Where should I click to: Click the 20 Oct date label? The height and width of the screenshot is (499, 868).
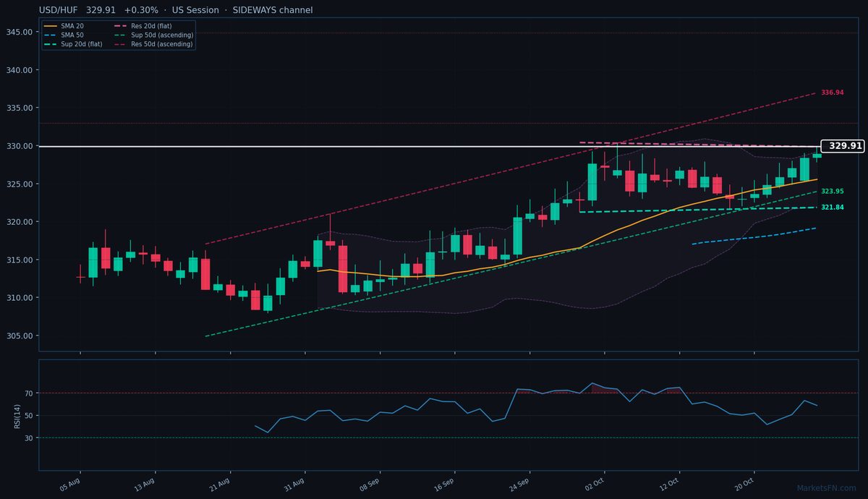(x=744, y=484)
